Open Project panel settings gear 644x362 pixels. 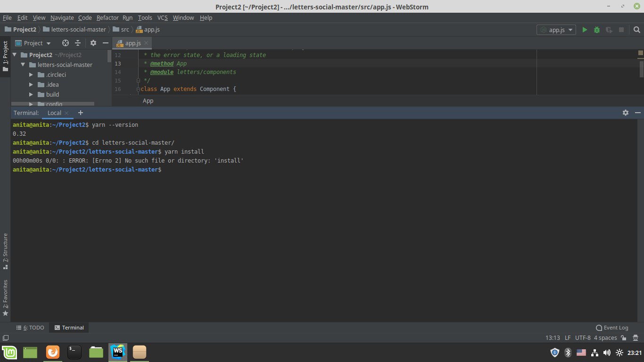[x=93, y=43]
